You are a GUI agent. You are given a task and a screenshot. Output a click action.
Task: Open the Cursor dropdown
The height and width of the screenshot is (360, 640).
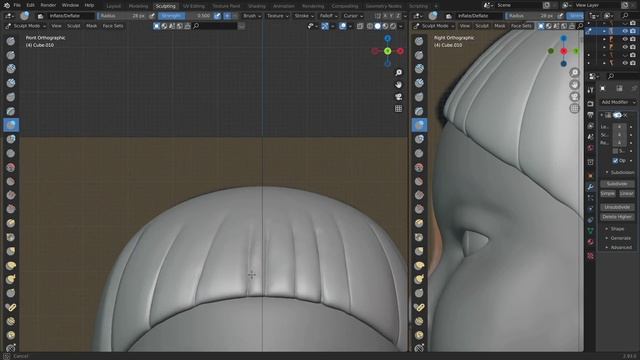click(x=353, y=16)
